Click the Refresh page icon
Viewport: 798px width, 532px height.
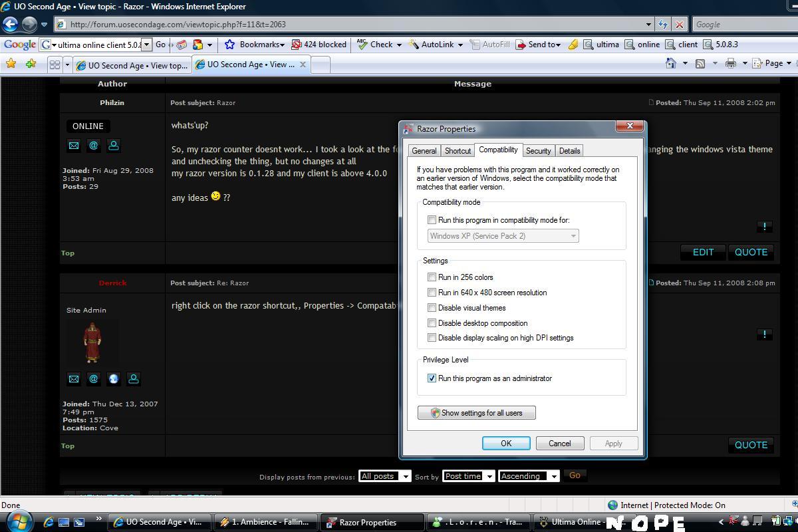point(663,24)
